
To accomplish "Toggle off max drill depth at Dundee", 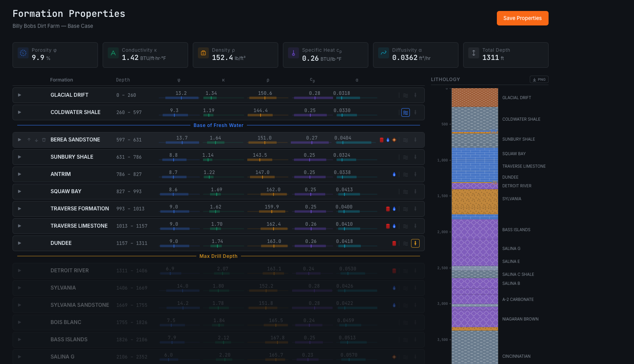I will (415, 243).
